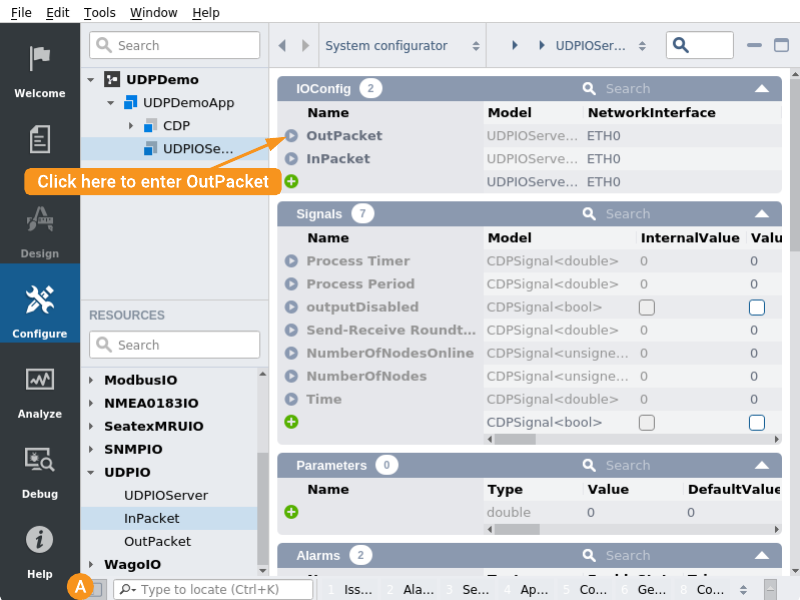Toggle InternalValue checkbox in new signal row
Viewport: 800px width, 600px height.
tap(647, 423)
